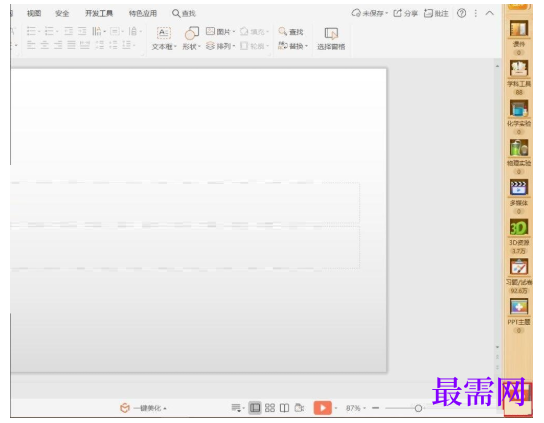Viewport: 544px width, 423px height.
Task: Open the 安全 security tab
Action: tap(62, 13)
